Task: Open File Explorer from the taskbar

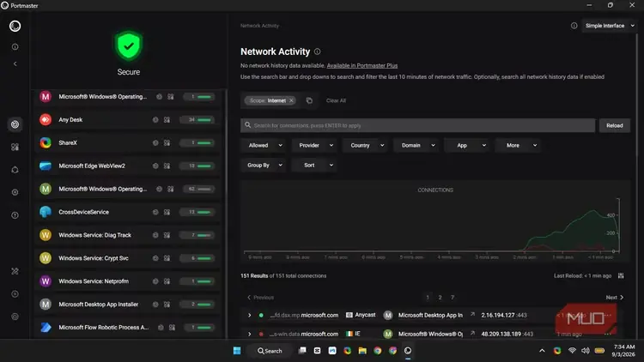Action: (x=362, y=351)
